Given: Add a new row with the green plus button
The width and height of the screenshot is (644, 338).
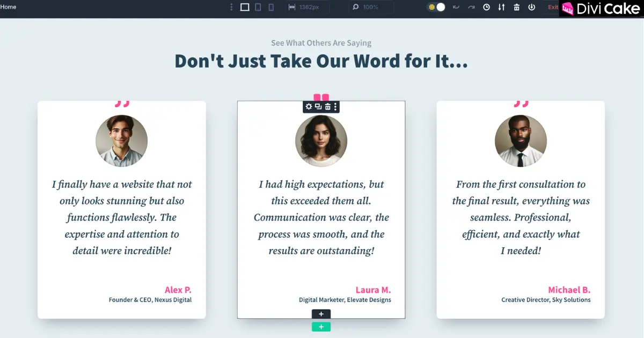Looking at the screenshot, I should (321, 327).
